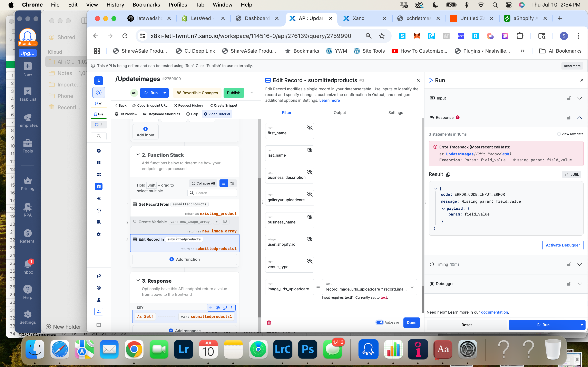Switch to the Output tab
Viewport: 588px width, 367px height.
340,113
